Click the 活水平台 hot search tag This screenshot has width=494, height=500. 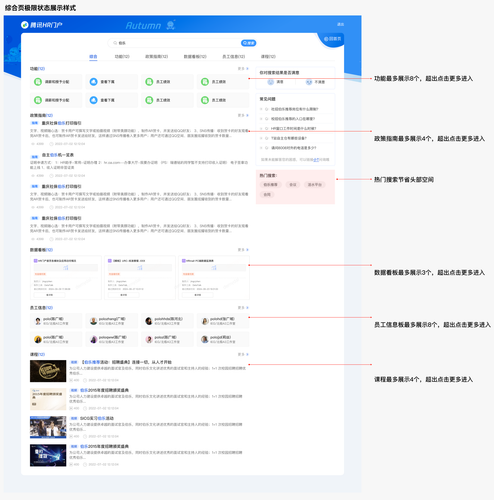[x=315, y=185]
